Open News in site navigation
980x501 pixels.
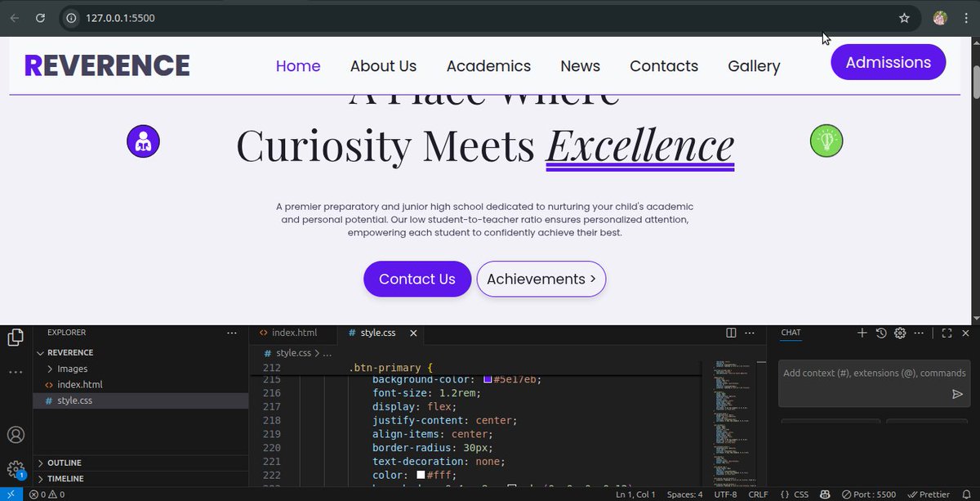[580, 66]
